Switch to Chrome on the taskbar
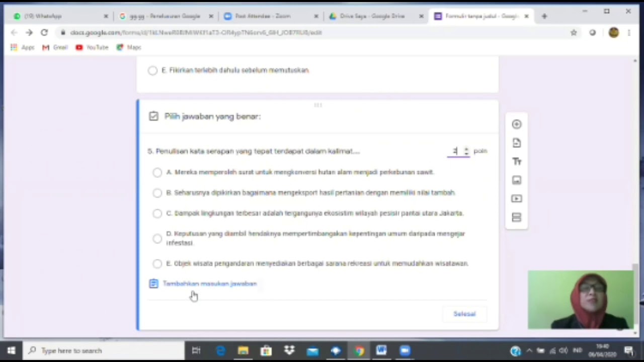The image size is (644, 362). (x=359, y=350)
